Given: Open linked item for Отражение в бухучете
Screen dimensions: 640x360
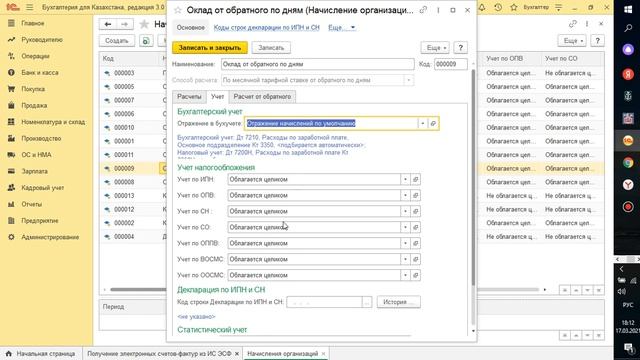Looking at the screenshot, I should (433, 123).
